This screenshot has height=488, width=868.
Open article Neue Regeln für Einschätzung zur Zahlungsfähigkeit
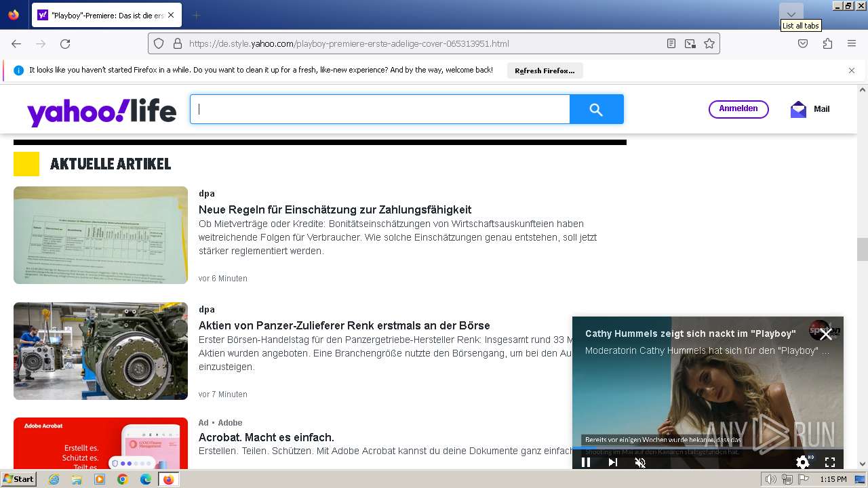(x=335, y=209)
